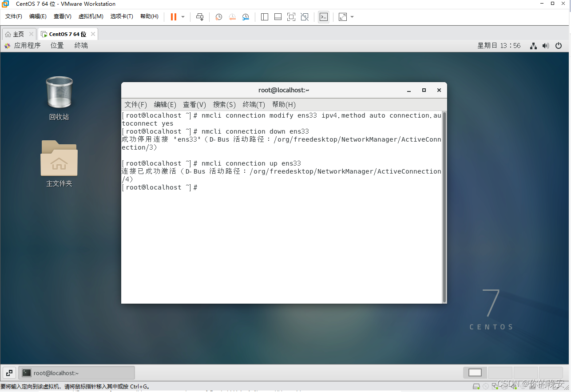Open the 终端 app menu in top panel

(x=81, y=45)
